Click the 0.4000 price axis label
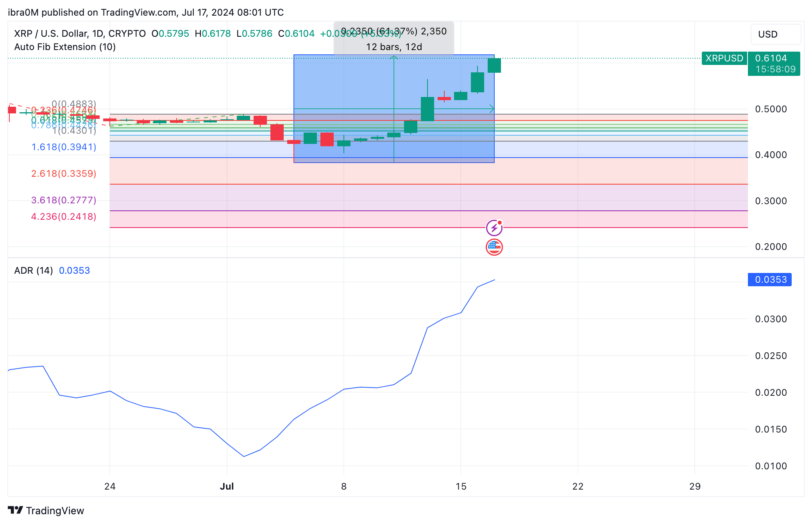The height and width of the screenshot is (524, 812). click(771, 155)
